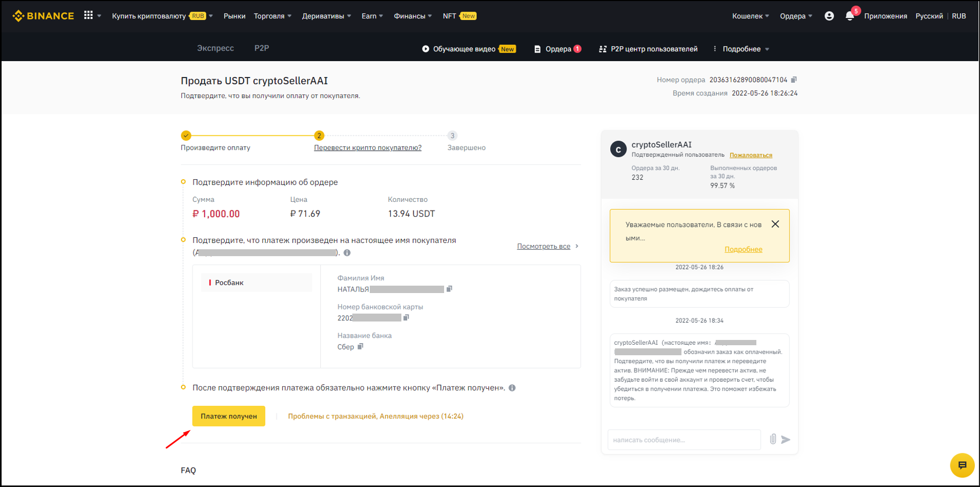Screen dimensions: 980x487
Task: Focus the написать сообщение input field
Action: tap(684, 440)
